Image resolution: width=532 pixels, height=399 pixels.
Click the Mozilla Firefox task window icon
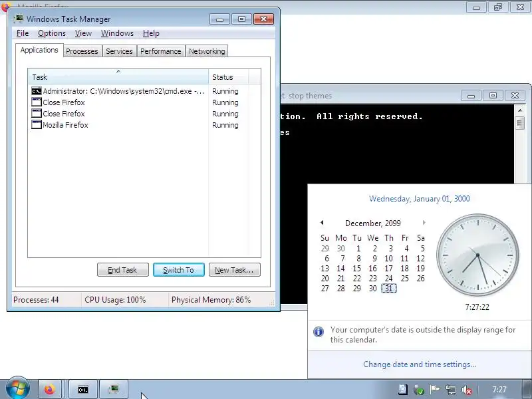37,125
